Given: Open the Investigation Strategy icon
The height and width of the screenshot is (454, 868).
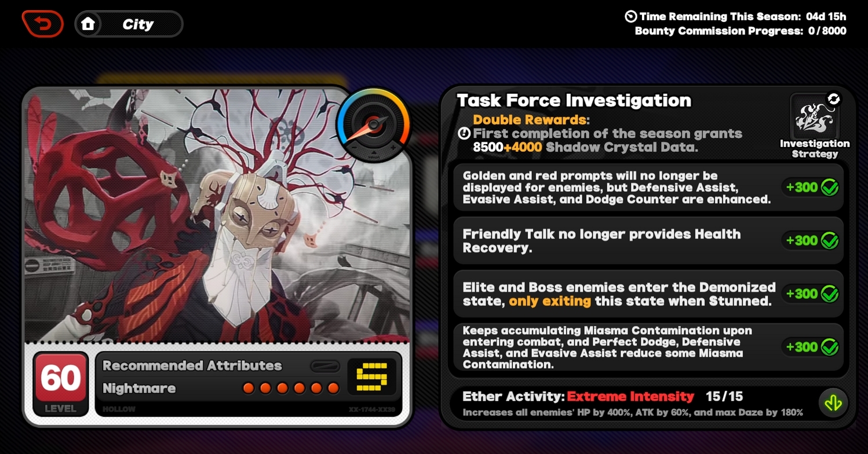Looking at the screenshot, I should pos(815,119).
